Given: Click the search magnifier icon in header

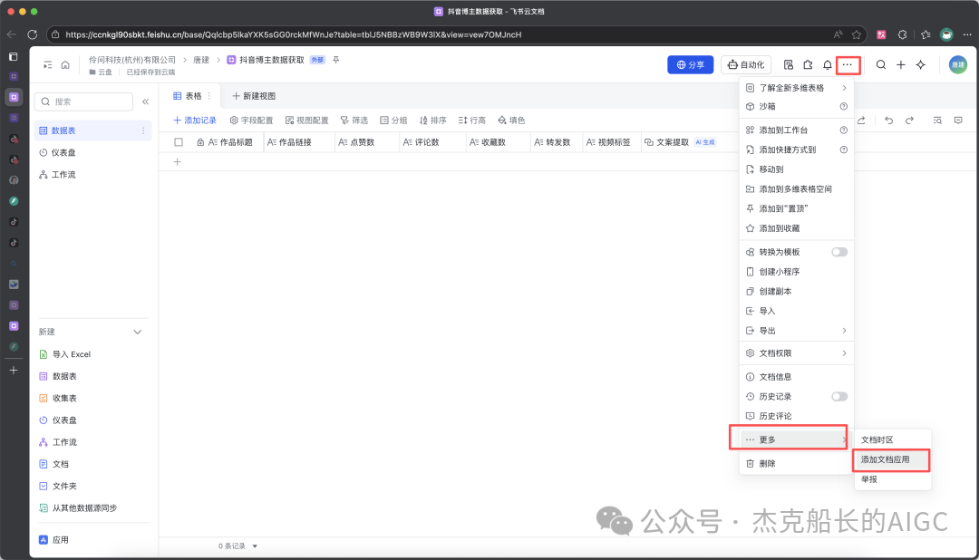Looking at the screenshot, I should [x=881, y=65].
